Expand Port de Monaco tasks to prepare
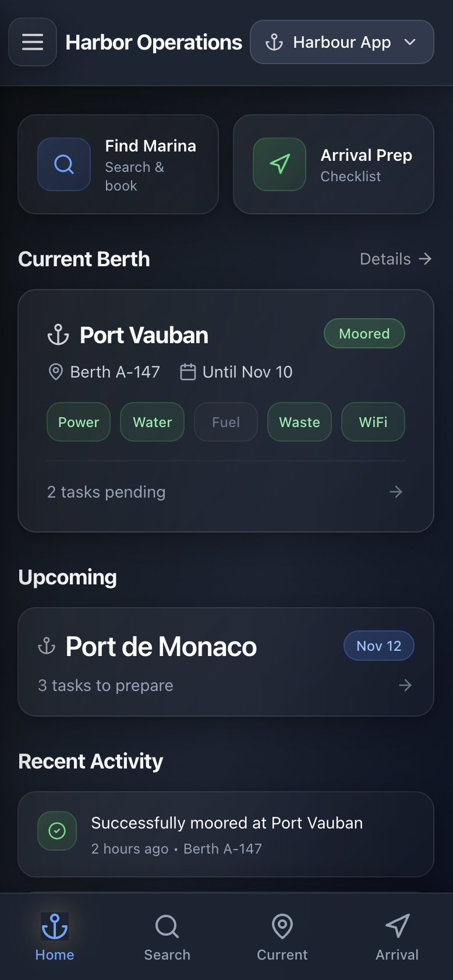 (x=226, y=685)
